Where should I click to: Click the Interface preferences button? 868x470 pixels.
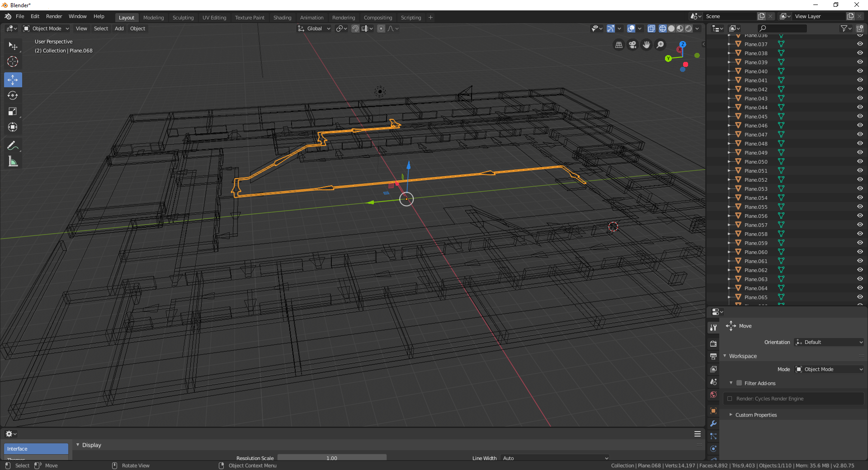(36, 449)
